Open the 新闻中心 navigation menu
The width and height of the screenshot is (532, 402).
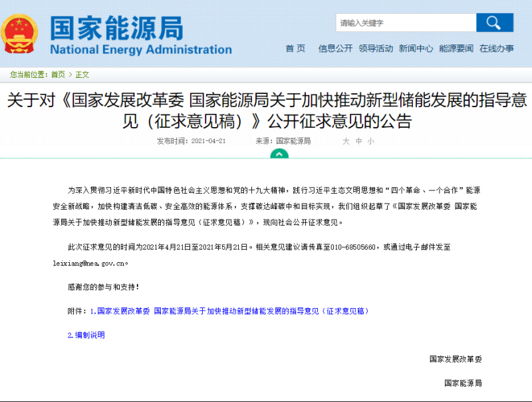point(416,49)
